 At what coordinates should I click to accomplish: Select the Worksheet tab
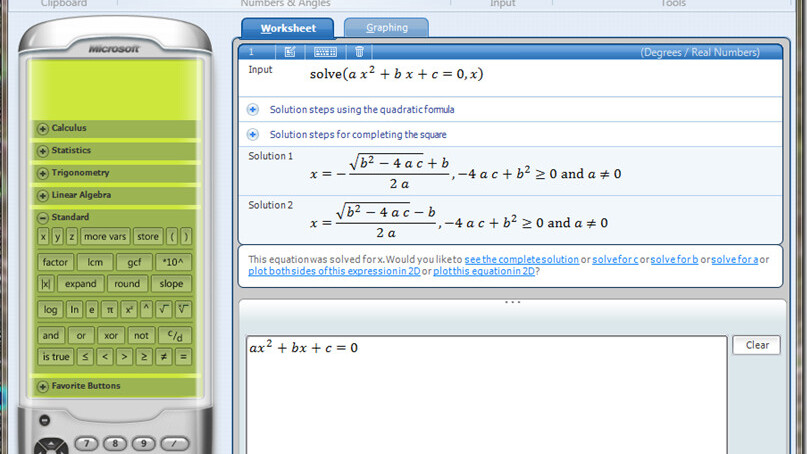287,28
